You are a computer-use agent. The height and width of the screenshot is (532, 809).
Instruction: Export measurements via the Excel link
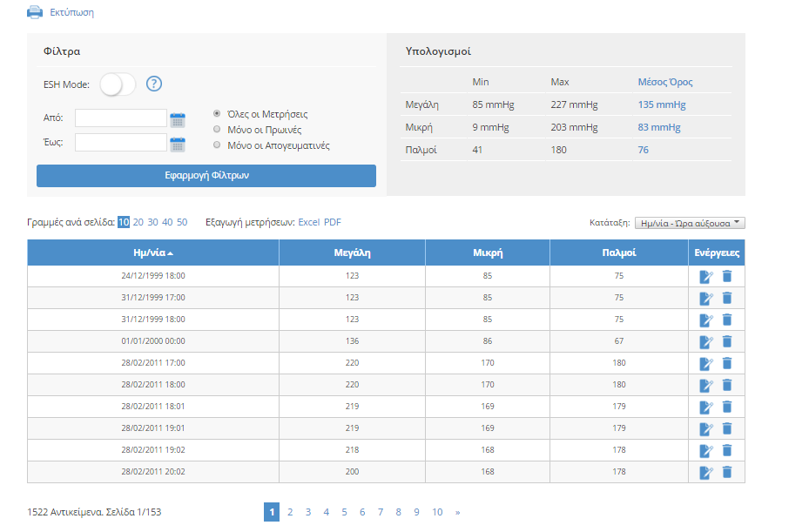point(309,222)
